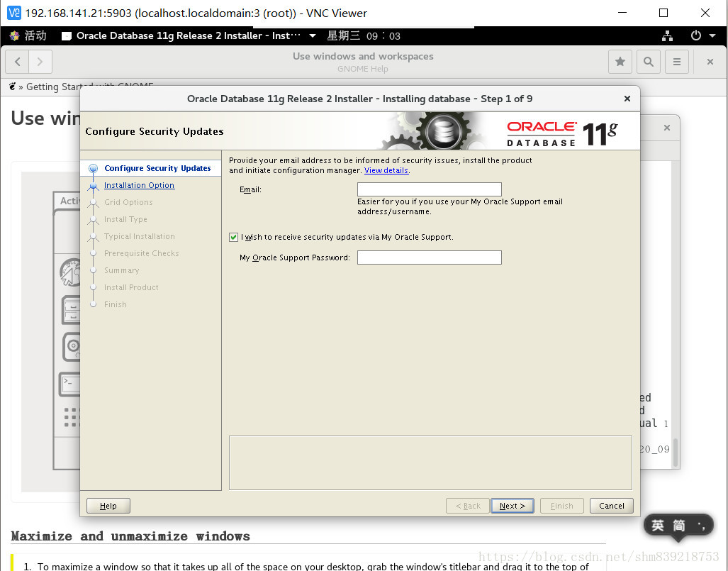Expand the Oracle Installer app menu arrow

pyautogui.click(x=313, y=35)
